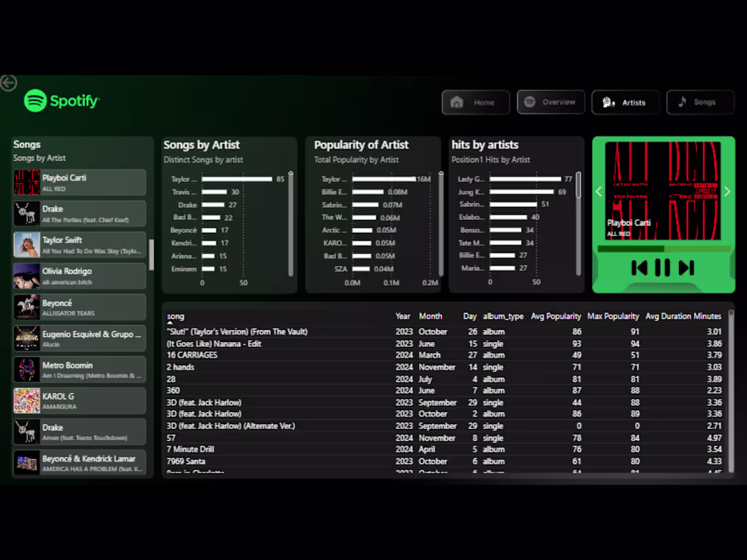Pause the current track

point(662,267)
